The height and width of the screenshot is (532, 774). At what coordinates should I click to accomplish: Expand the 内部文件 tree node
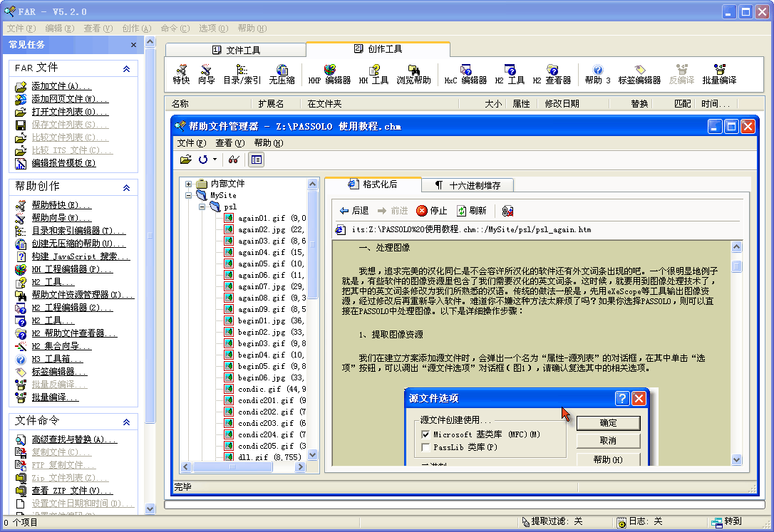click(188, 184)
